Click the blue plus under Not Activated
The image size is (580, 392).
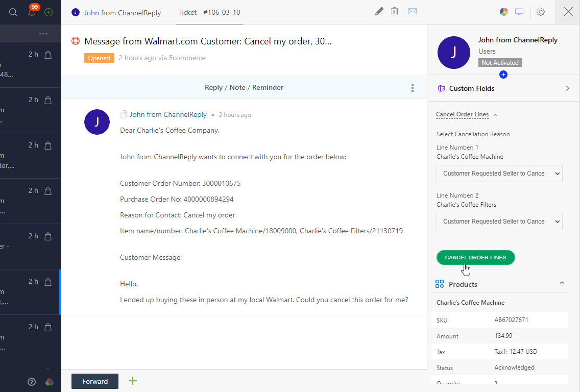(503, 75)
